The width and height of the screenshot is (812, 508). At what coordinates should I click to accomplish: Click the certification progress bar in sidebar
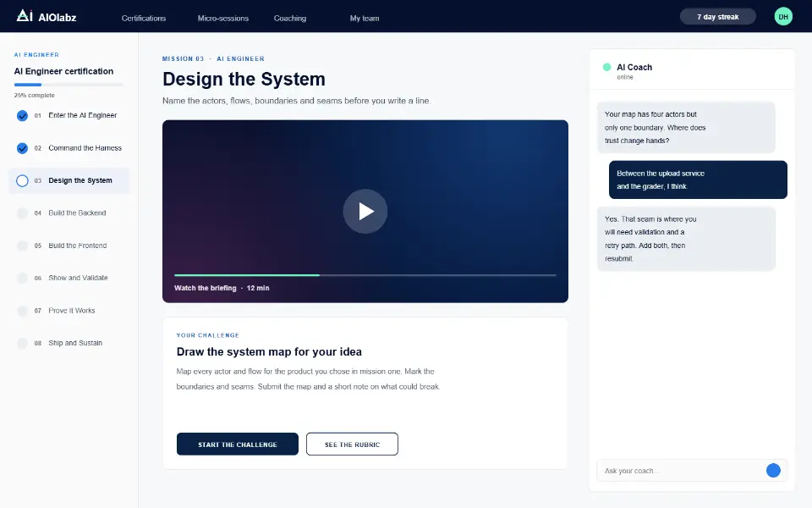pyautogui.click(x=69, y=85)
